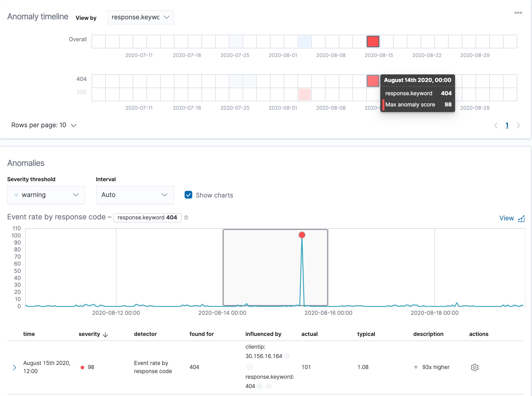Click the red anomaly marker on chart
The width and height of the screenshot is (532, 396).
click(x=302, y=235)
